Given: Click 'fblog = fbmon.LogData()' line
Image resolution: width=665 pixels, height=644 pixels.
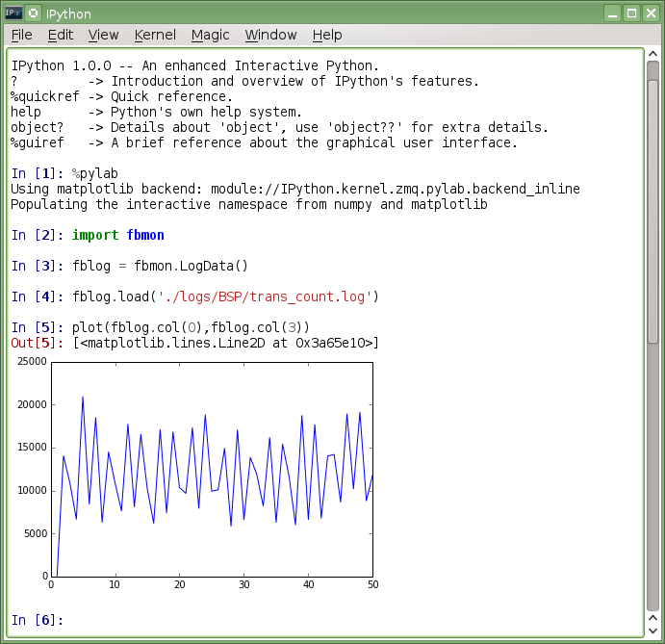Looking at the screenshot, I should [x=160, y=266].
